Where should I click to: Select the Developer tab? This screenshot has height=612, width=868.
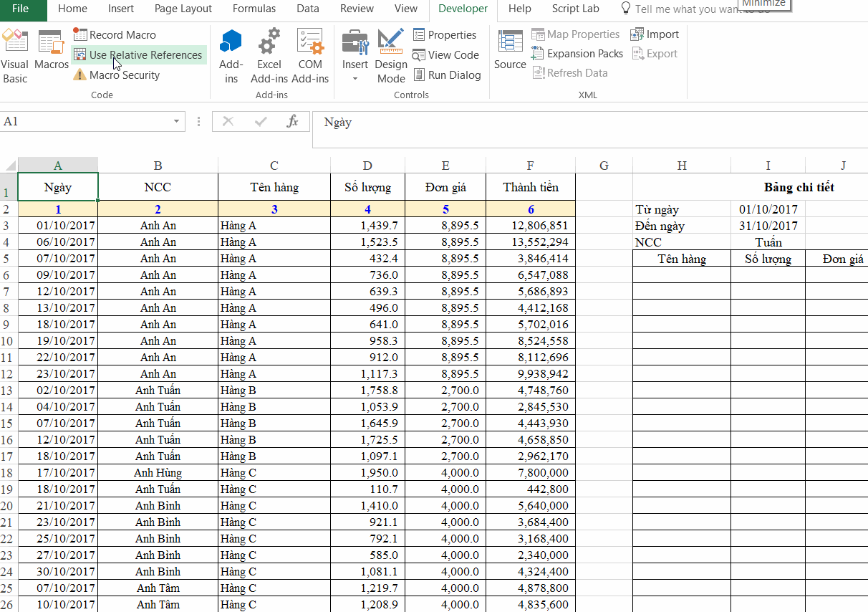pyautogui.click(x=463, y=9)
